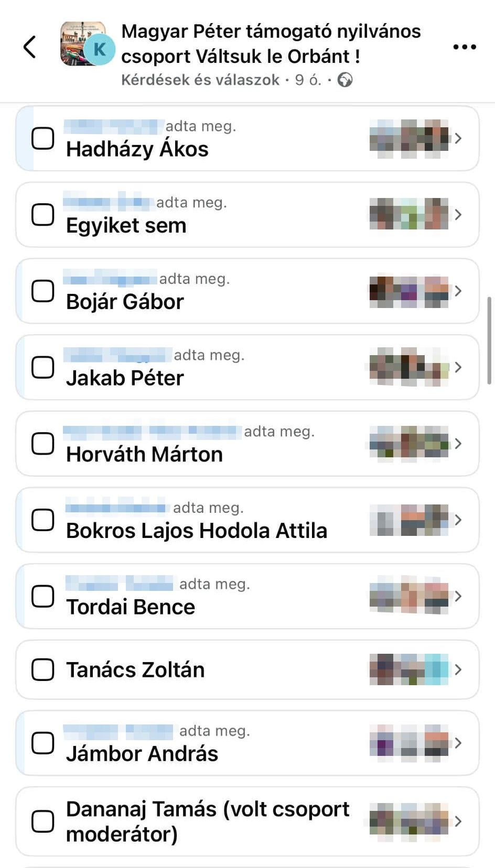This screenshot has width=495, height=868.
Task: Click the Bokros Lajos Hodola Attila option text
Action: click(197, 531)
